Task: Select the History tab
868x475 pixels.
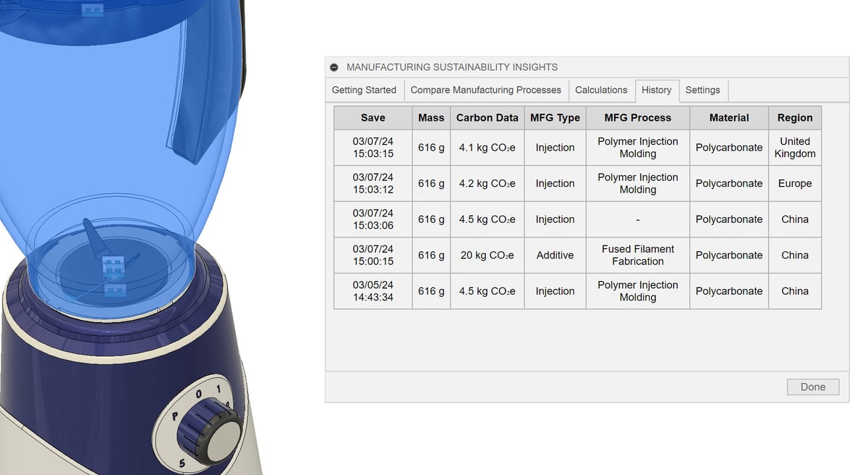Action: click(x=656, y=91)
